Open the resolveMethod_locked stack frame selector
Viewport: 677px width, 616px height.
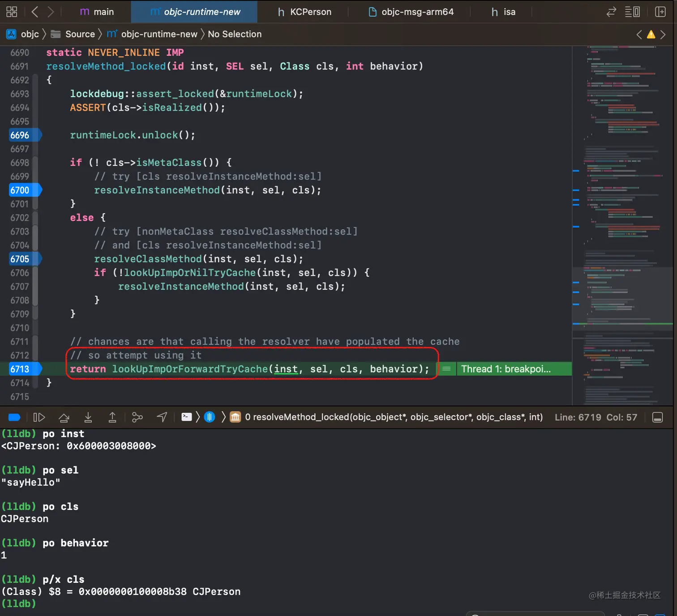click(393, 418)
